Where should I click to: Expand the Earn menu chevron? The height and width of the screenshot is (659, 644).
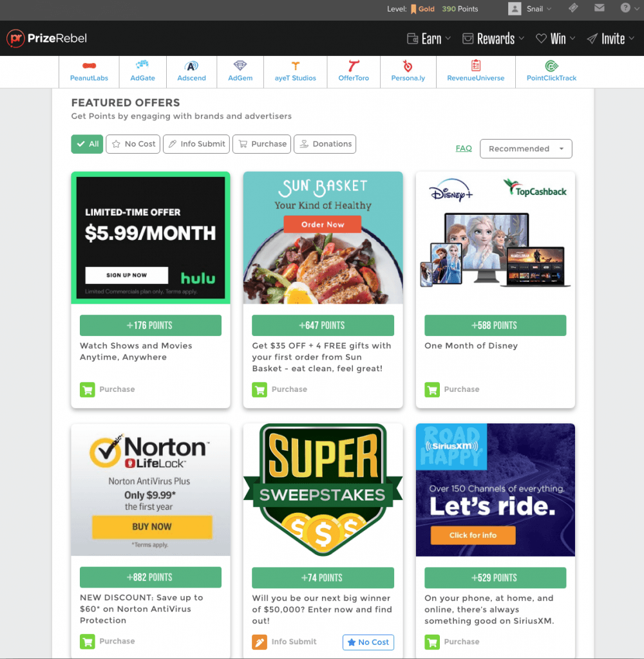coord(448,38)
